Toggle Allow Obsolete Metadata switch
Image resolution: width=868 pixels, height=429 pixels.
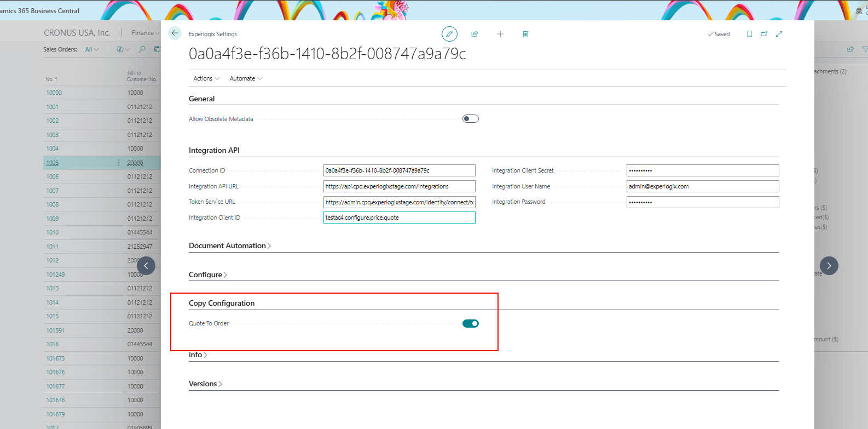coord(471,119)
